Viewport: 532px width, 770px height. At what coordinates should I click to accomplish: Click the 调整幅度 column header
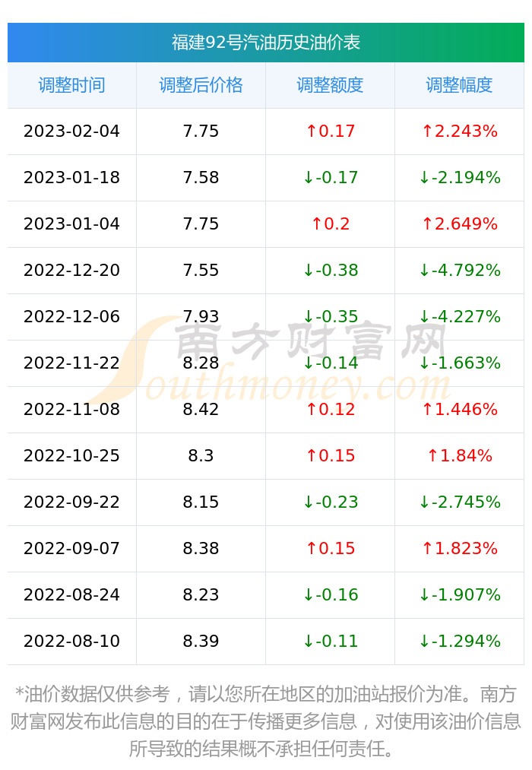[459, 85]
